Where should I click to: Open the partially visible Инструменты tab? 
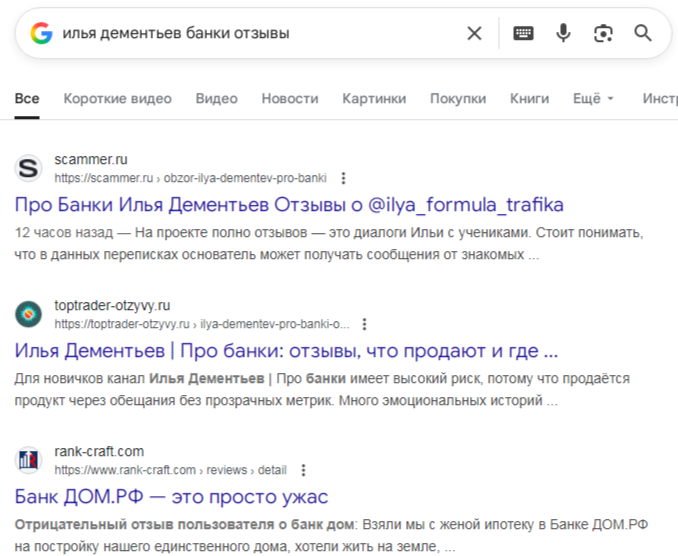(660, 99)
